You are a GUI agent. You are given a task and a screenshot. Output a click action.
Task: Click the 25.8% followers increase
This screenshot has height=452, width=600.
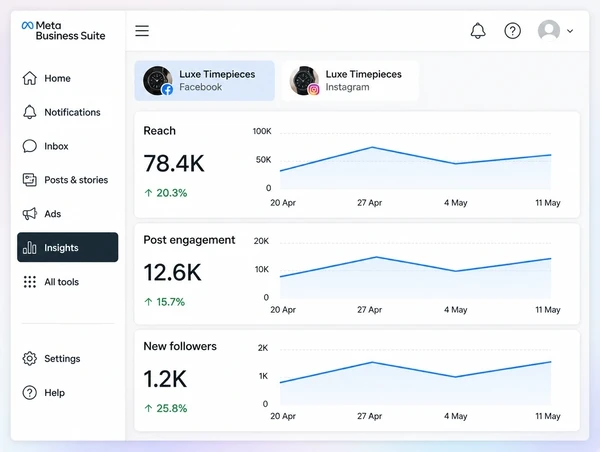click(x=166, y=408)
